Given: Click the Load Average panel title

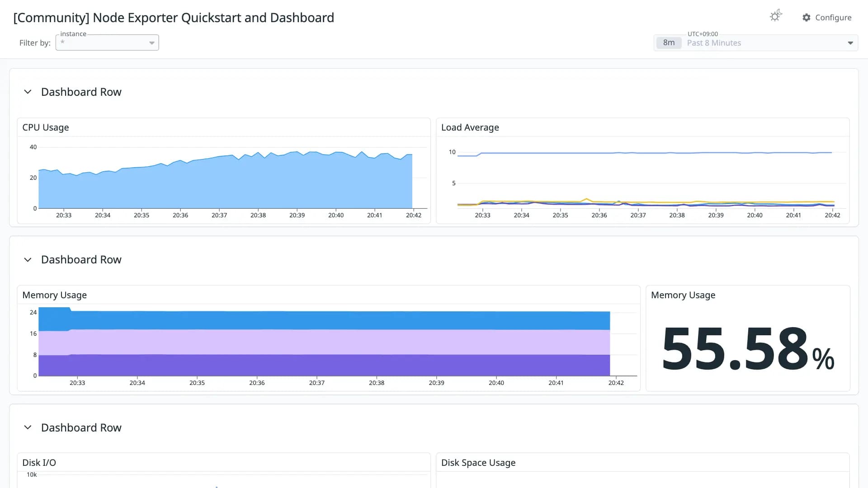Looking at the screenshot, I should click(x=470, y=127).
